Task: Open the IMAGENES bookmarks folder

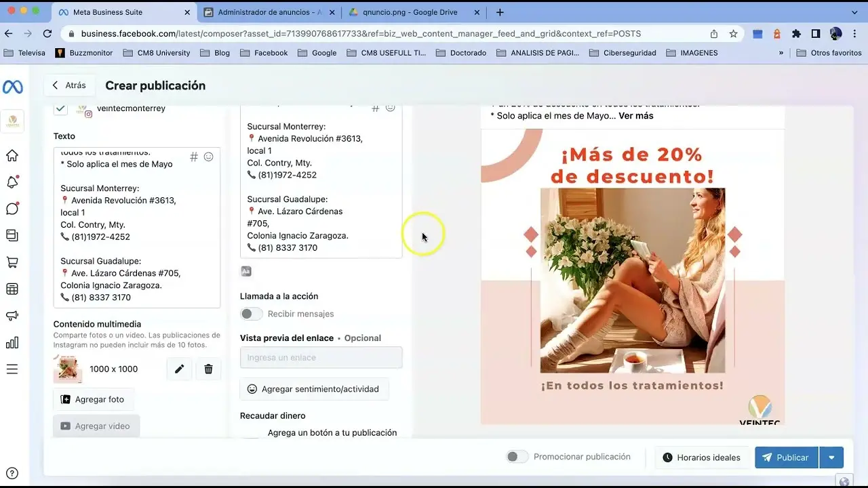Action: [x=692, y=53]
